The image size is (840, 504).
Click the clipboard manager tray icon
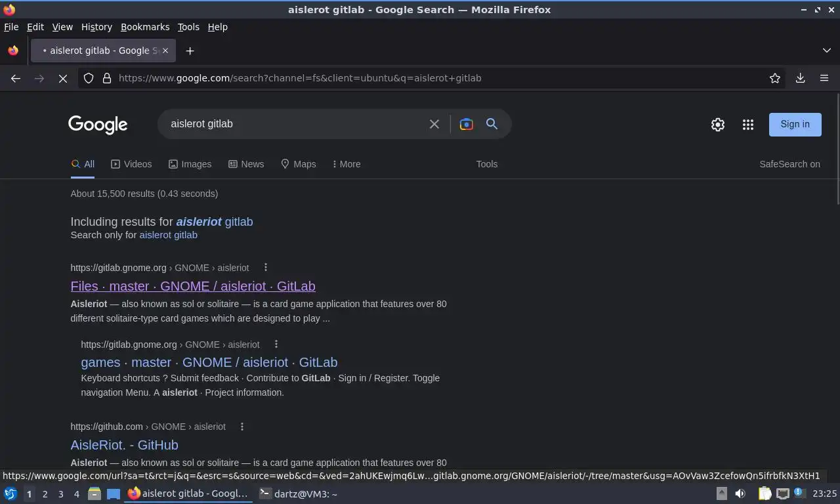(x=765, y=493)
